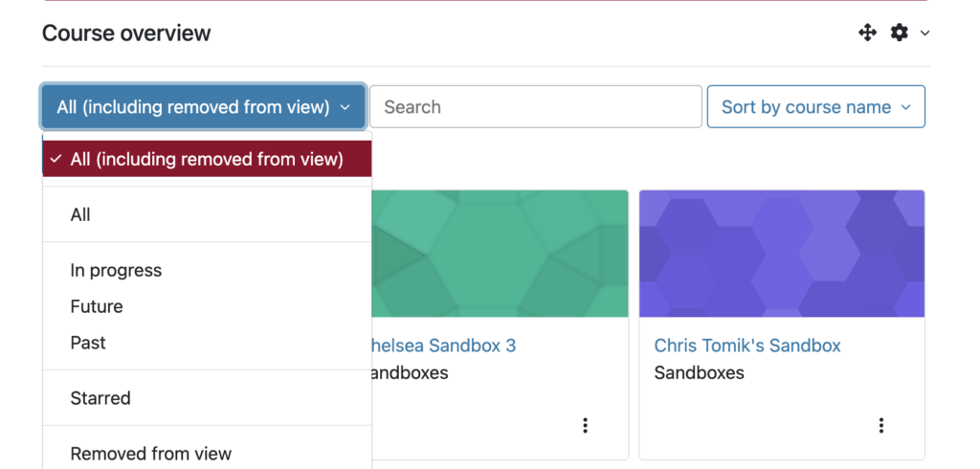Collapse the All (including removed from view) filter button
980x469 pixels.
pos(203,107)
